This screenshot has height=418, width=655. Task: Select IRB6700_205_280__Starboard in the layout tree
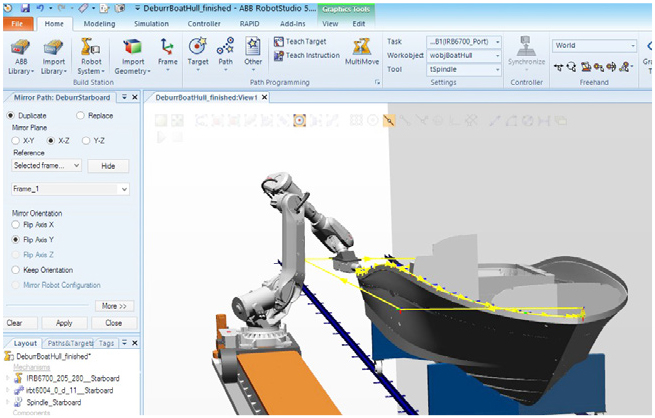coord(59,379)
